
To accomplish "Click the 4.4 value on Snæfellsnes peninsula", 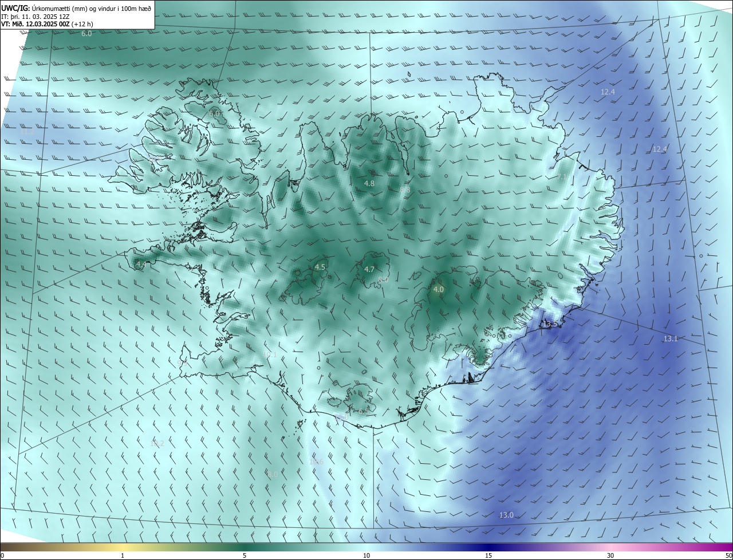I will click(x=140, y=265).
